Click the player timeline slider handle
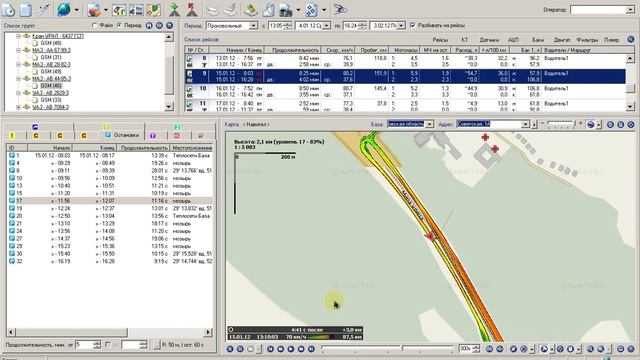This screenshot has height=360, width=640. pos(402,348)
